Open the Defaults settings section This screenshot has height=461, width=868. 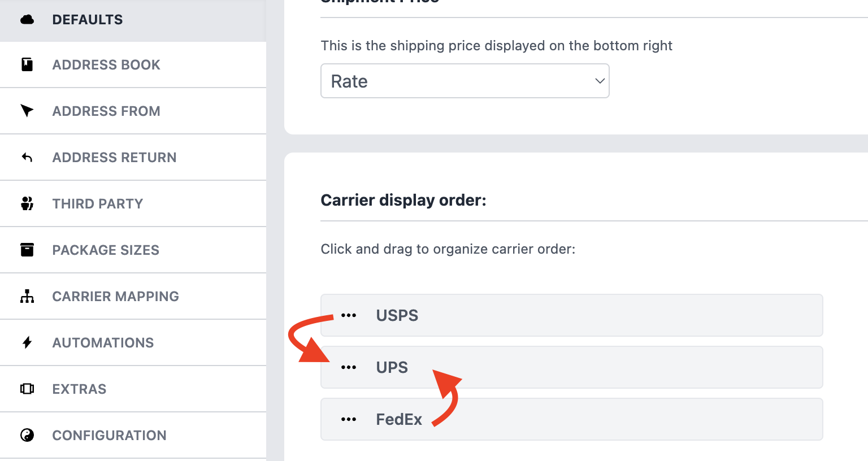click(88, 20)
